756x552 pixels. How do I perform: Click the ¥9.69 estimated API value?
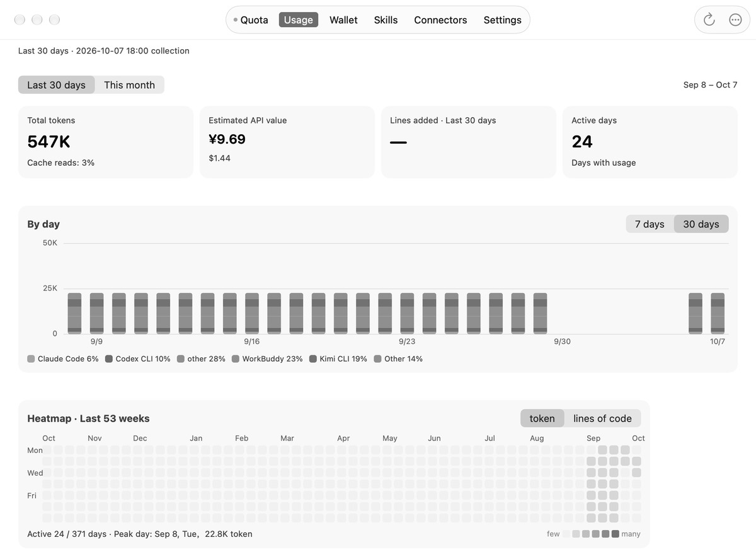[227, 139]
